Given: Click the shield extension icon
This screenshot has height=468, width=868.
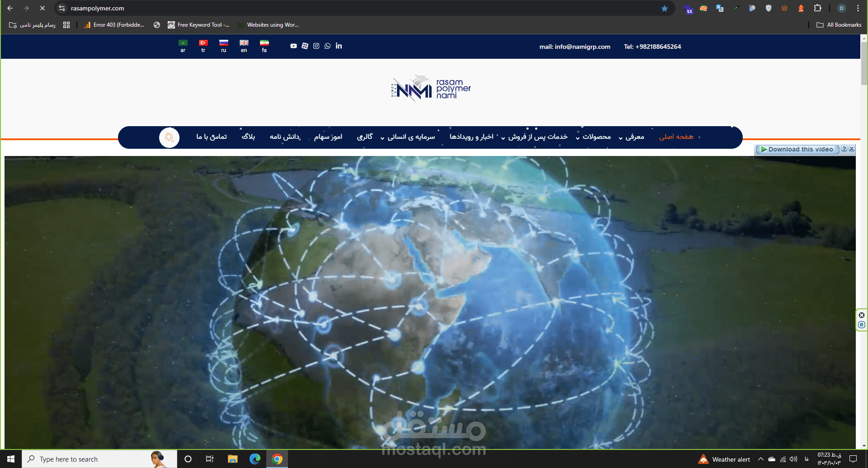Looking at the screenshot, I should [769, 8].
